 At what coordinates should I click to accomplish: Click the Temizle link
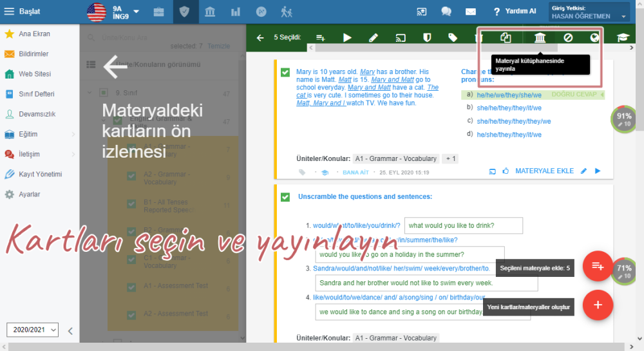point(218,46)
